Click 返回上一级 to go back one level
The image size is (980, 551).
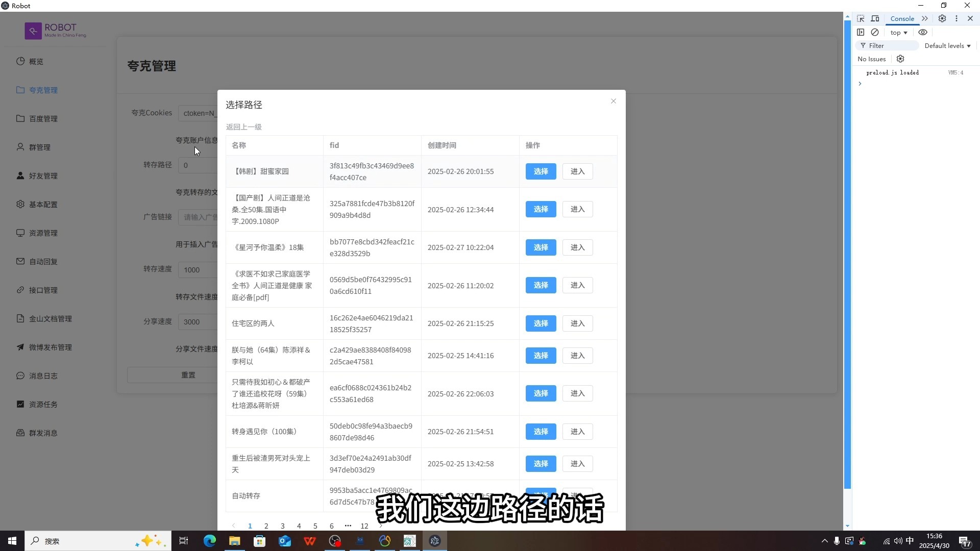[243, 127]
